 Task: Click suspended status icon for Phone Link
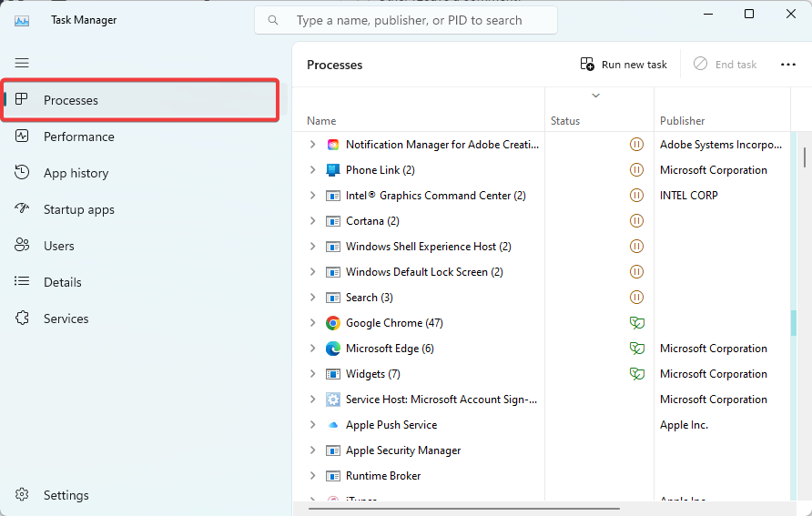coord(636,170)
